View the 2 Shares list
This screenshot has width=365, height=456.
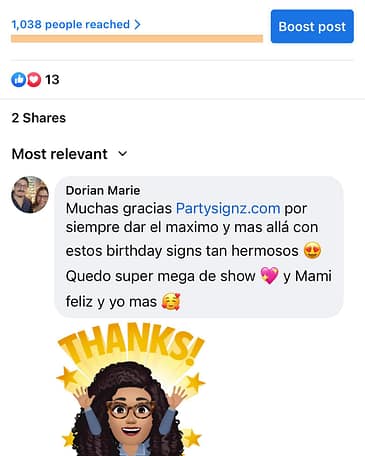[39, 118]
